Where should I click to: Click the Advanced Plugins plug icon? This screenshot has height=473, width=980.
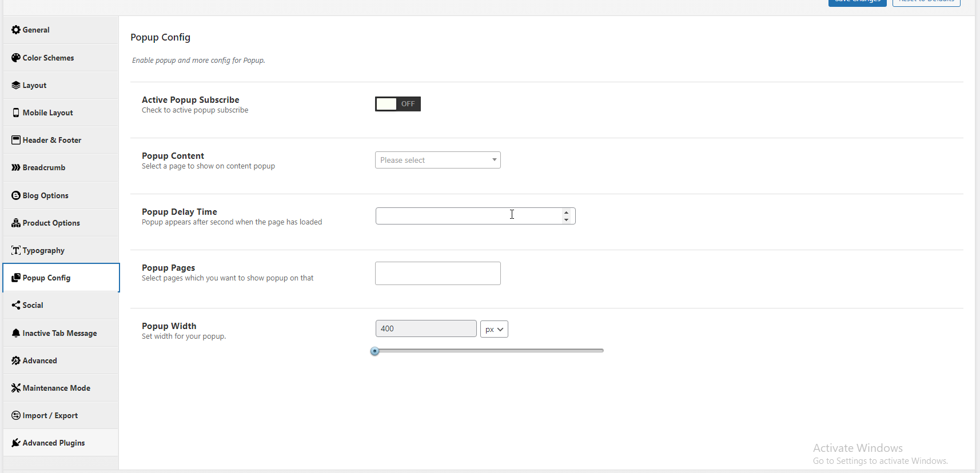(16, 443)
